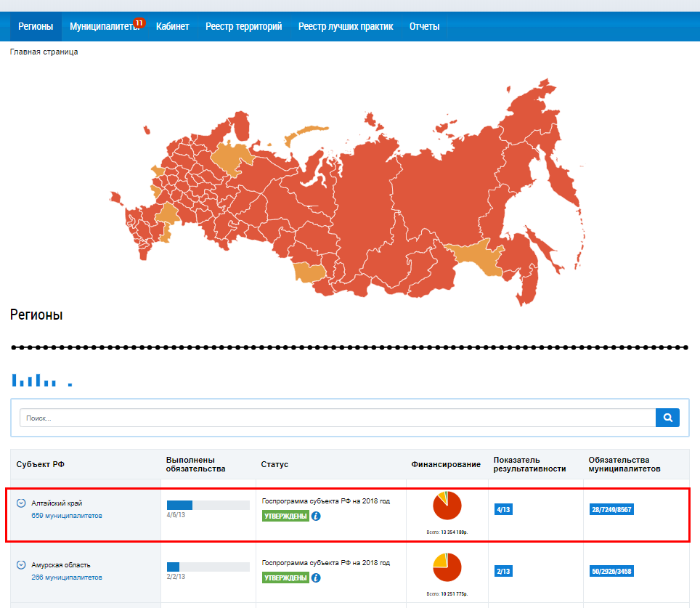Click info icon in Амурская область status
This screenshot has height=608, width=700.
tap(316, 578)
